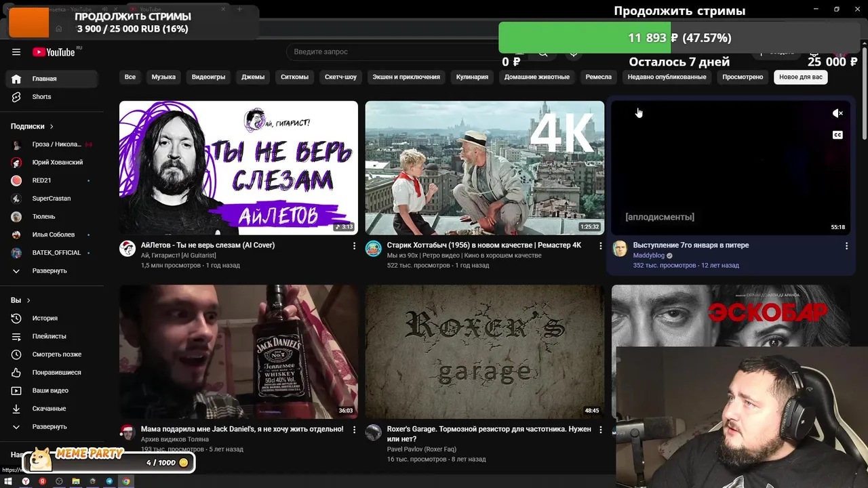Open Илья Соболев channel from subscriptions
The image size is (868, 488).
tap(52, 235)
